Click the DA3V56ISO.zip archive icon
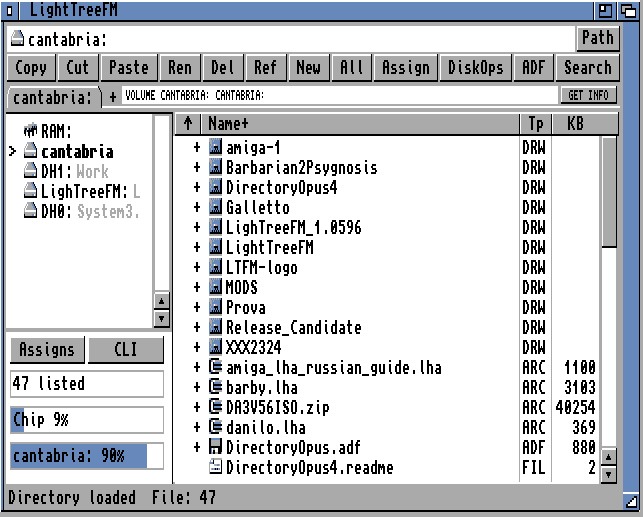The height and width of the screenshot is (517, 643). pyautogui.click(x=215, y=407)
